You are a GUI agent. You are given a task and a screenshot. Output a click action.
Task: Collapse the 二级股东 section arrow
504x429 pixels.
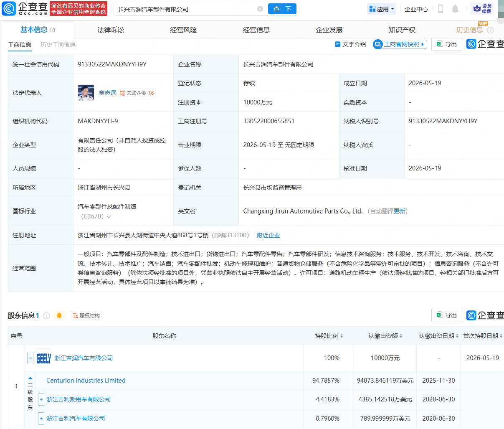pos(30,378)
